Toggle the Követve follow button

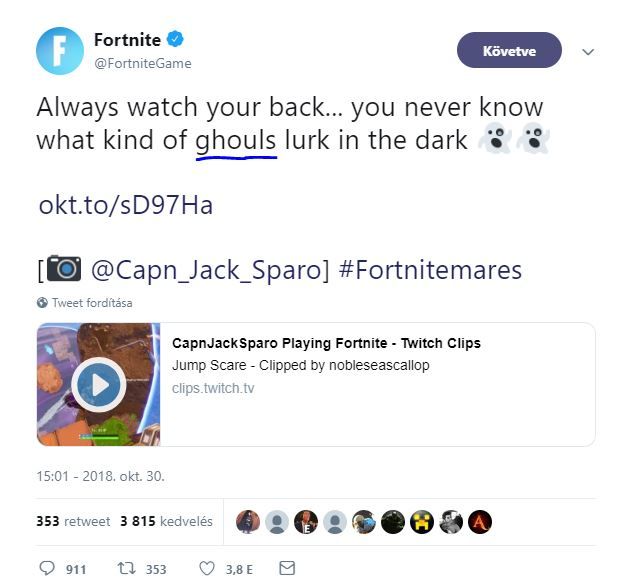click(x=509, y=50)
